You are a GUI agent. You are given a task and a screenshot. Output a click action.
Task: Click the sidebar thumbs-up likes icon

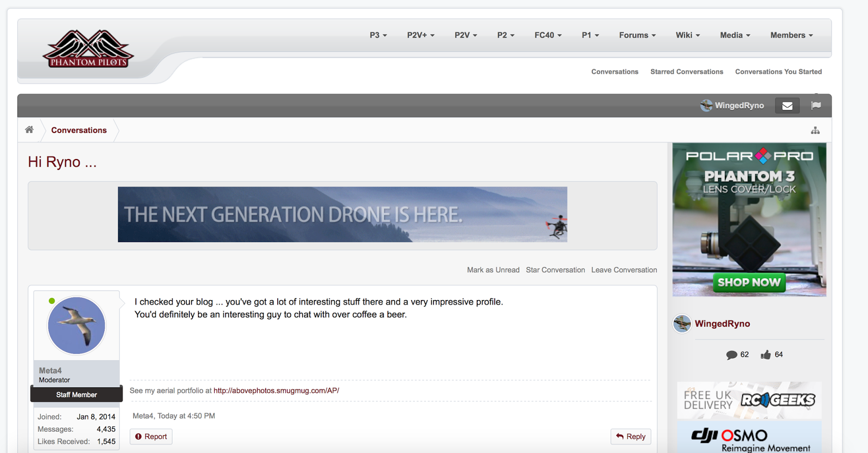(x=765, y=355)
